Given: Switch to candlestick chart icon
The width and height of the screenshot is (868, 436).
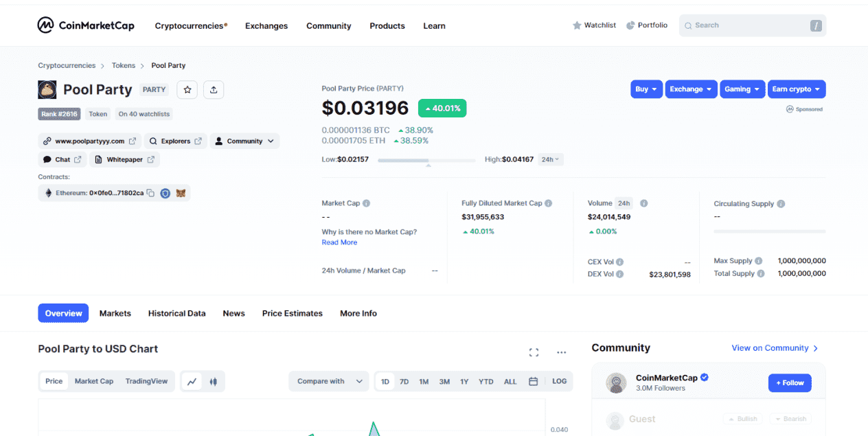Looking at the screenshot, I should pos(213,381).
